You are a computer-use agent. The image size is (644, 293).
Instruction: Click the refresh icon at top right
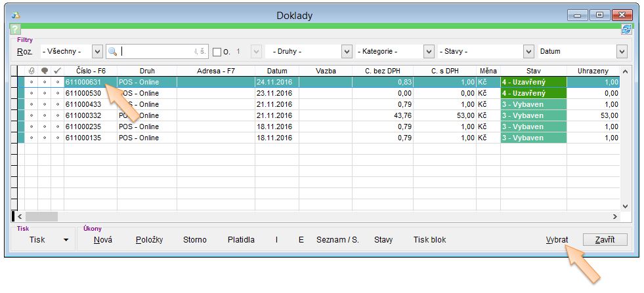click(x=626, y=29)
